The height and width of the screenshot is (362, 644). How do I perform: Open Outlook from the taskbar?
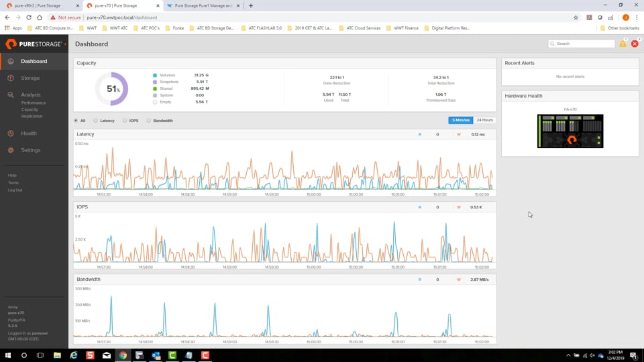point(156,355)
